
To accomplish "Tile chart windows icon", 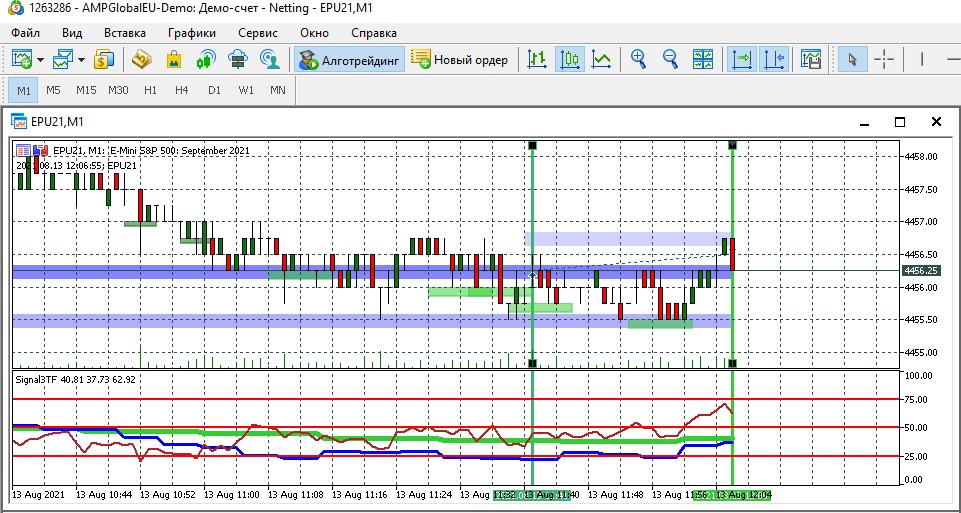I will (x=703, y=60).
